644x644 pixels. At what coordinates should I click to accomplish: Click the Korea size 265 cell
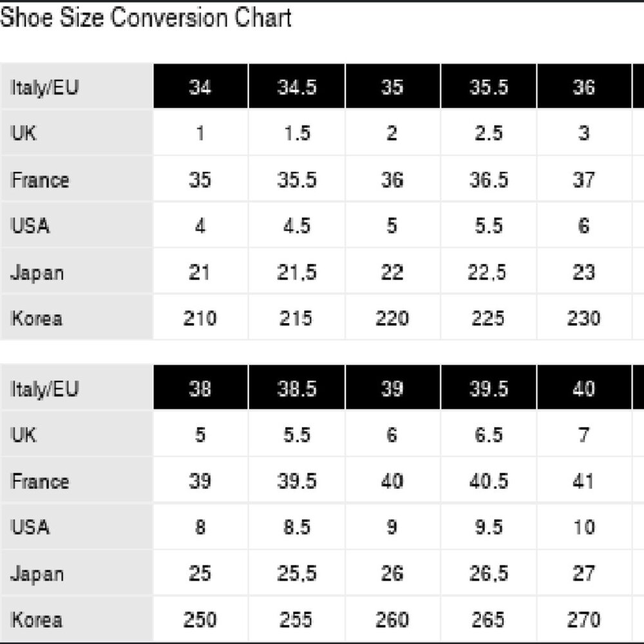488,620
